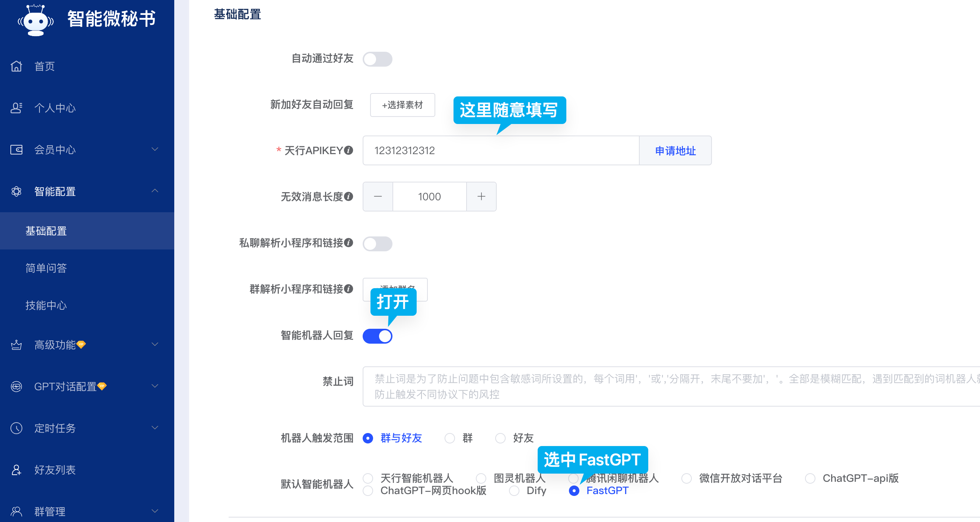Screen dimensions: 980x522
Task: Go to 技能中心 in sidebar
Action: [46, 306]
